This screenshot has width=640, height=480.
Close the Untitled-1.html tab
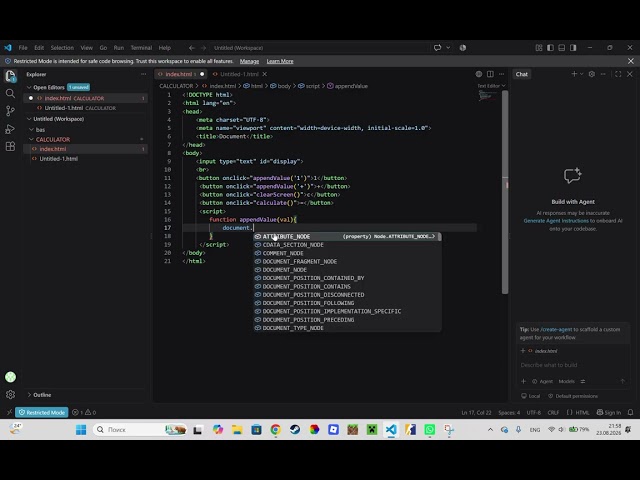click(264, 74)
